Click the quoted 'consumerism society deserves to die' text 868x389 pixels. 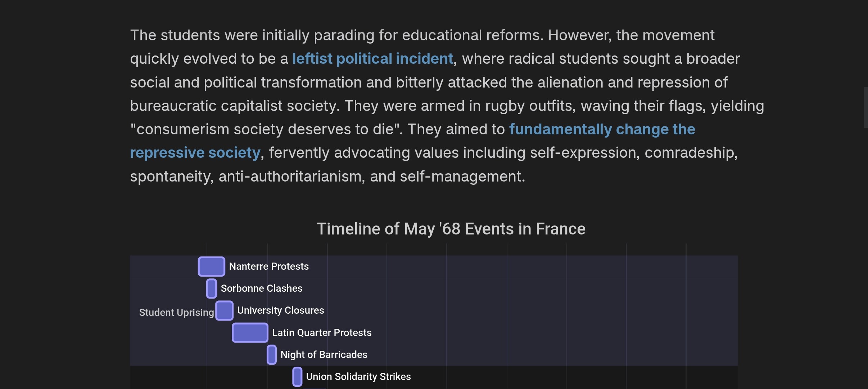tap(266, 129)
